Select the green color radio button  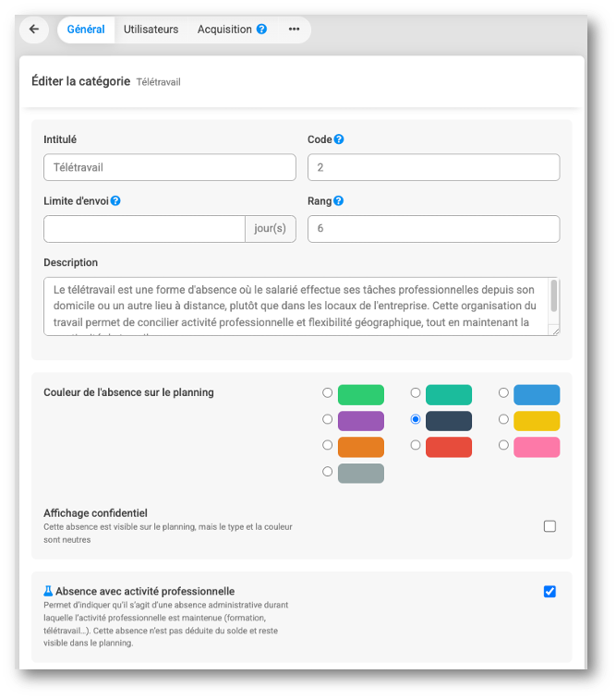pos(327,393)
